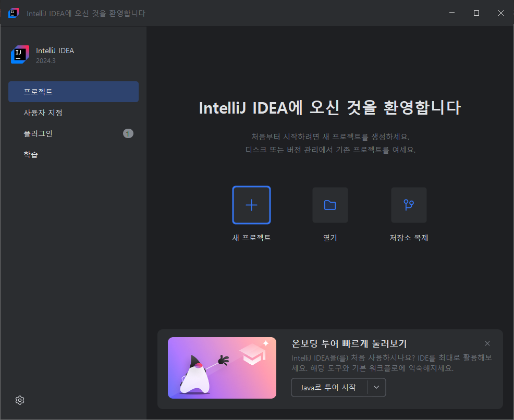
Task: Click the plugin update badge showing 1
Action: (128, 134)
